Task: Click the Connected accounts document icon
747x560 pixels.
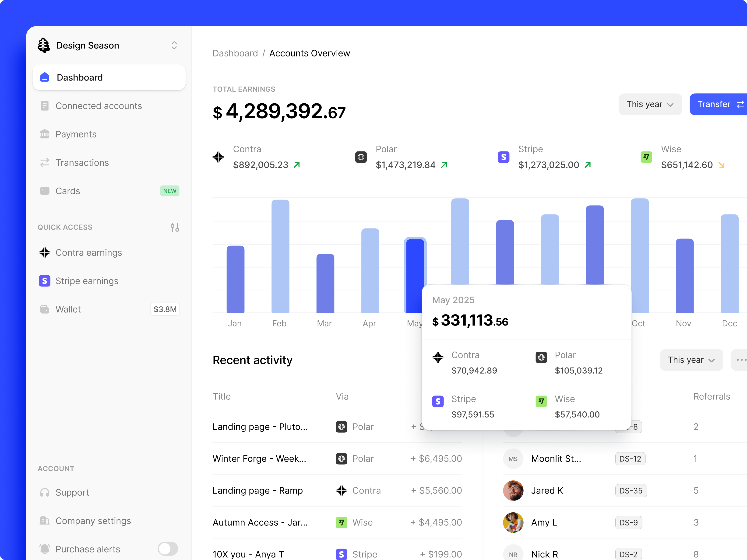Action: tap(45, 106)
